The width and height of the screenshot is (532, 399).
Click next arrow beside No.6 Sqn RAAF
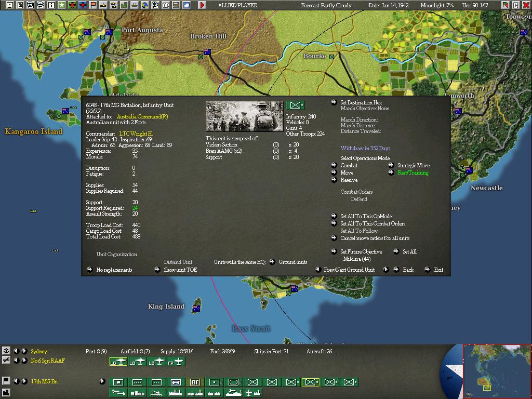(x=24, y=361)
